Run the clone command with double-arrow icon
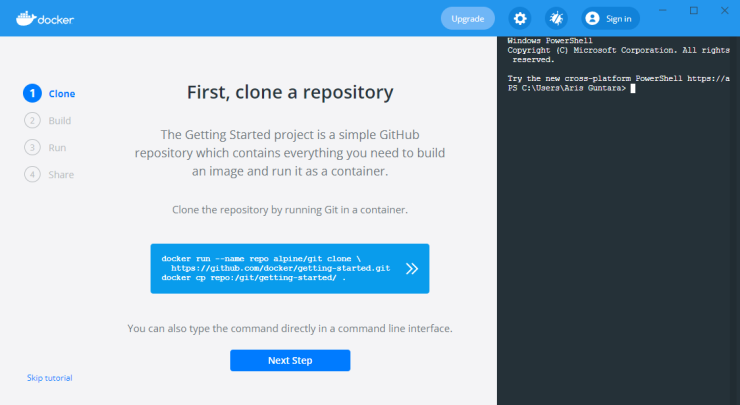This screenshot has width=740, height=405. [412, 269]
